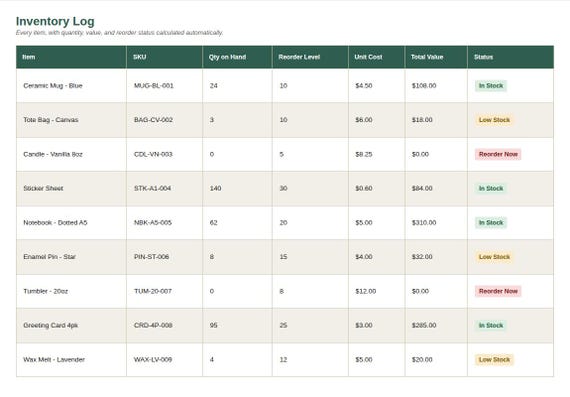The image size is (570, 397).
Task: Click SKU WAX-LV-009
Action: coord(153,360)
